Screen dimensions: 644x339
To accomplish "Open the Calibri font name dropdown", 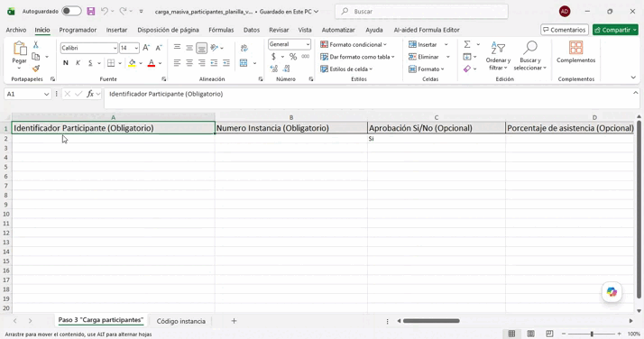I will pos(115,48).
